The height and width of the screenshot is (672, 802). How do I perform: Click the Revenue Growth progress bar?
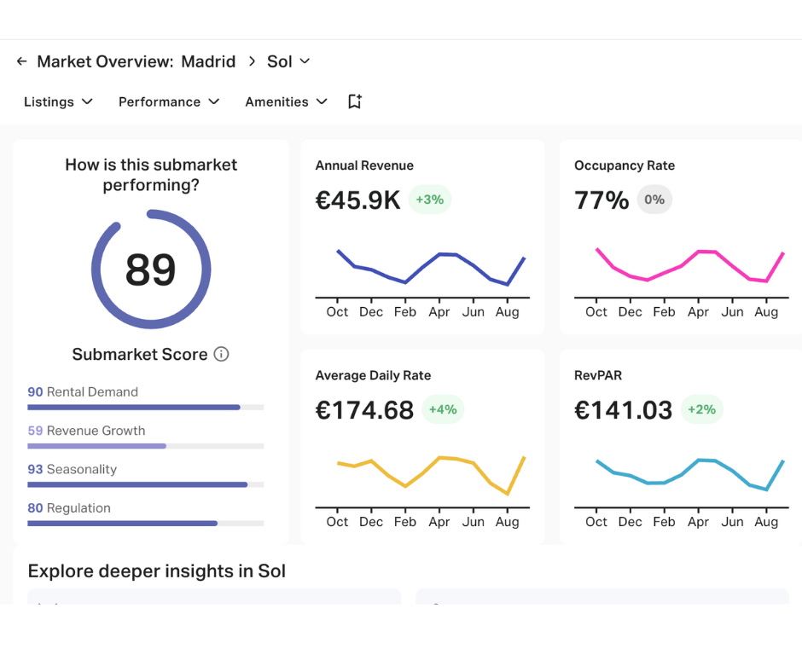[x=145, y=446]
